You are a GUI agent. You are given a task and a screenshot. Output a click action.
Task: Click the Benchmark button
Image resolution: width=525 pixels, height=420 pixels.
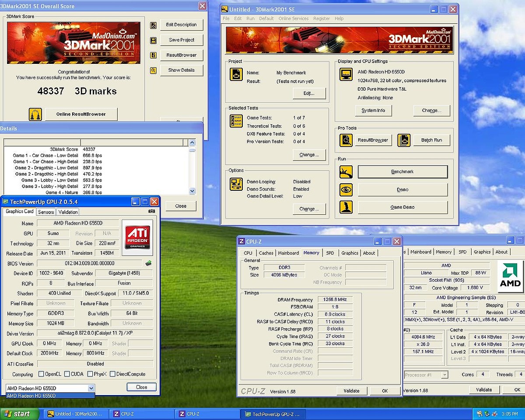[x=402, y=172]
